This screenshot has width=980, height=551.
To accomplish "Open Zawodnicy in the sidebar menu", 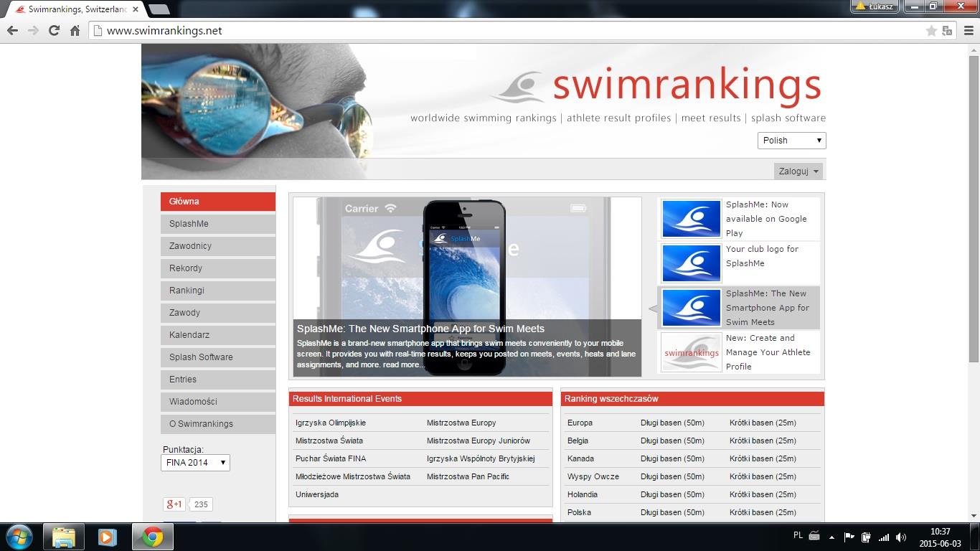I will click(x=218, y=246).
